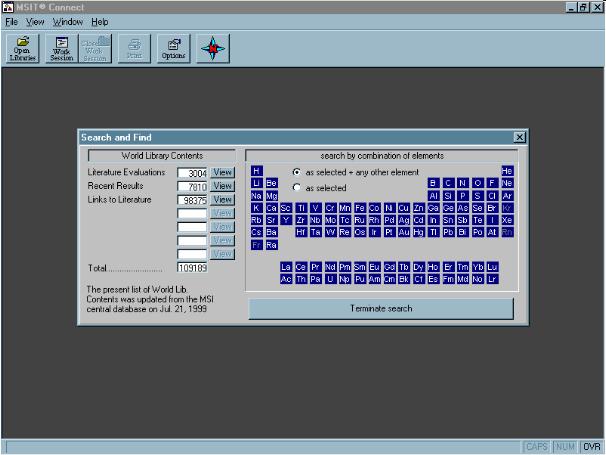The image size is (606, 455).
Task: View the Recent Results list
Action: (223, 186)
